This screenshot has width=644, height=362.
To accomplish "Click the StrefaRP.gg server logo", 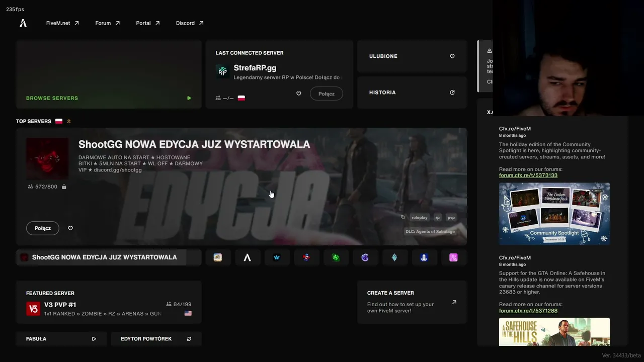I will coord(222,71).
